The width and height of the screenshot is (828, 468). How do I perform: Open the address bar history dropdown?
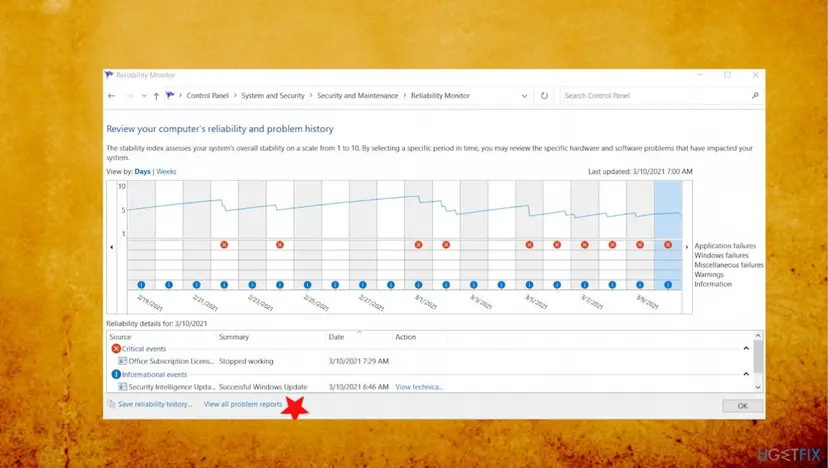click(524, 96)
